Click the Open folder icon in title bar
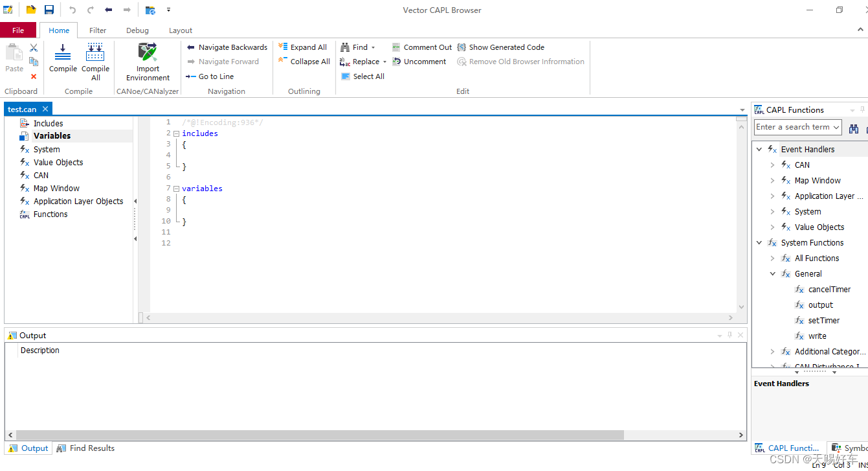 click(x=30, y=10)
